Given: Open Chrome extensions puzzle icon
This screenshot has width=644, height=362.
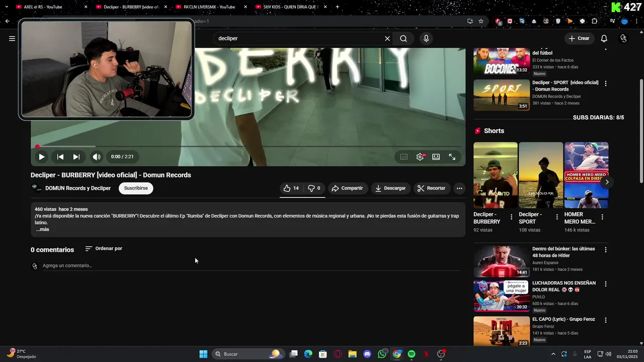Looking at the screenshot, I should (595, 21).
